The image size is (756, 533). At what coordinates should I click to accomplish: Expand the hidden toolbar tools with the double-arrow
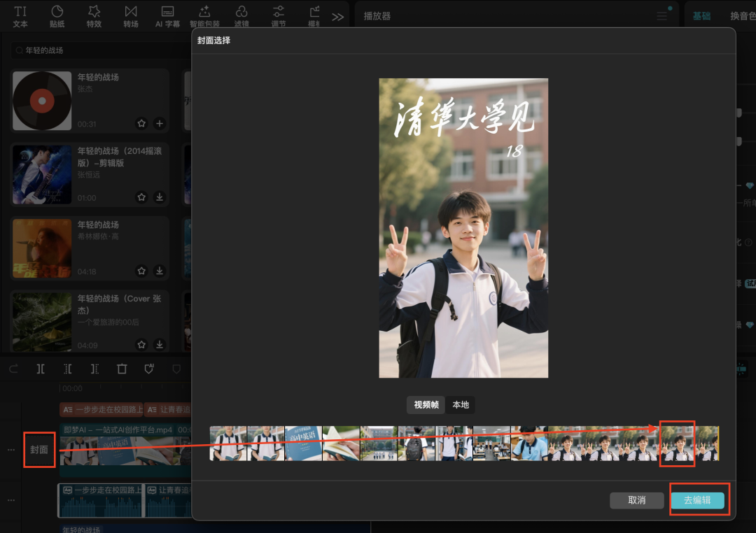(338, 15)
